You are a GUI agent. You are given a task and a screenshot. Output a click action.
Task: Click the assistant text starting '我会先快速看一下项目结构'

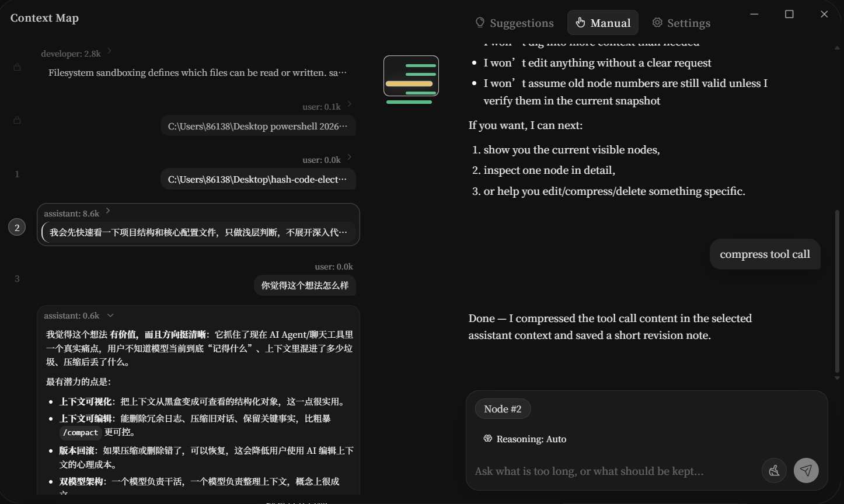(x=198, y=232)
